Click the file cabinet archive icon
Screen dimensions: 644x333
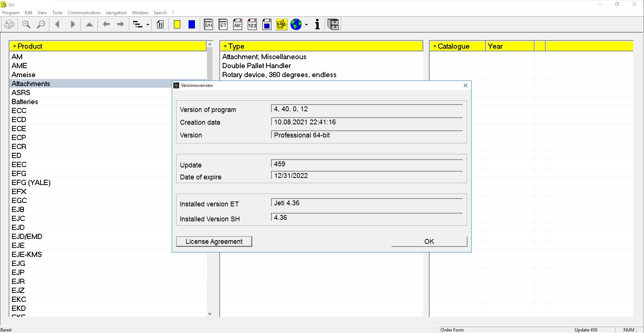333,25
